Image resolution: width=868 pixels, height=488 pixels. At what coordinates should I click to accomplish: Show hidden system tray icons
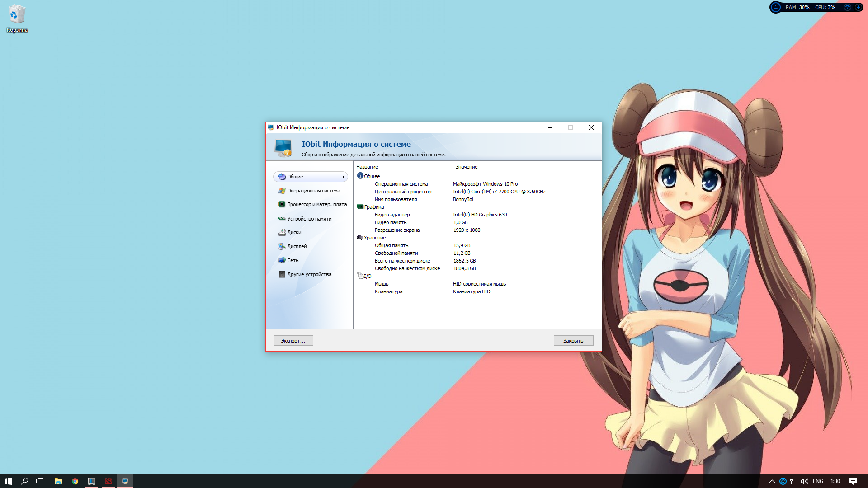coord(772,481)
